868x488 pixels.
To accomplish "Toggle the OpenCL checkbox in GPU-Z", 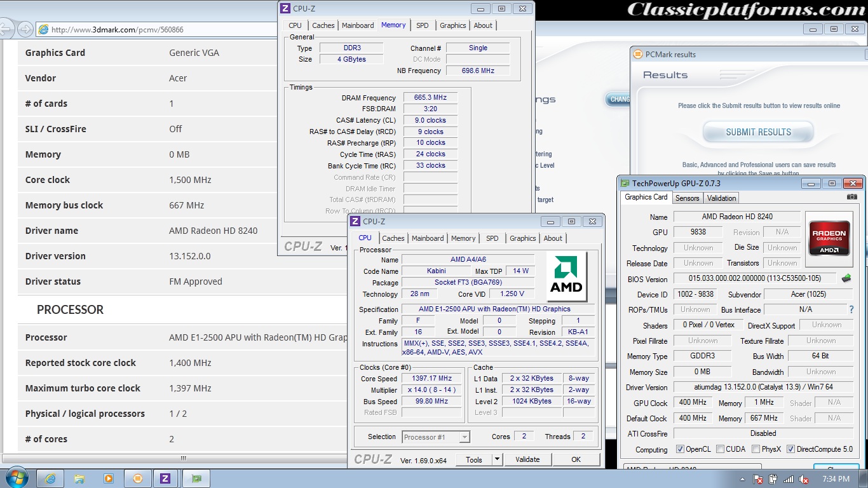I will [x=680, y=449].
